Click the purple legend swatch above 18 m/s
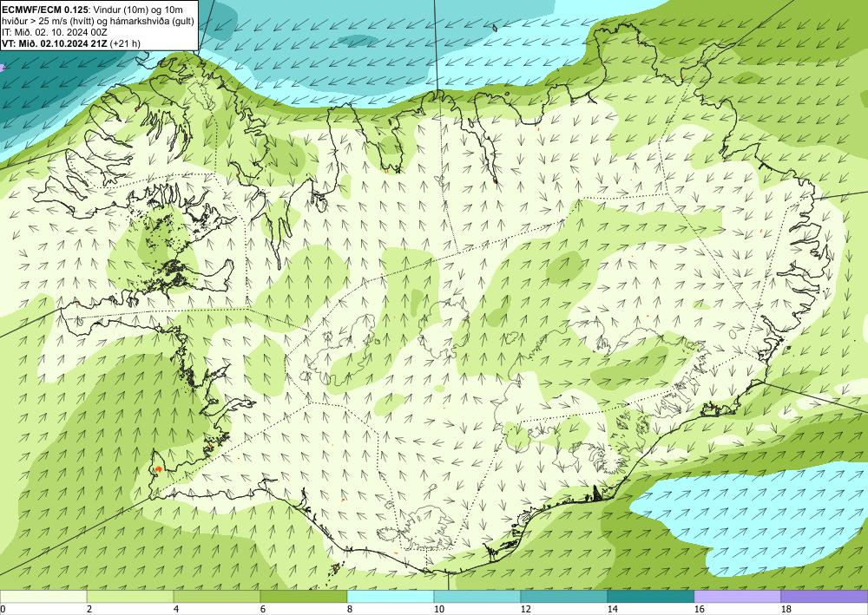This screenshot has height=615, width=868. pos(825,597)
